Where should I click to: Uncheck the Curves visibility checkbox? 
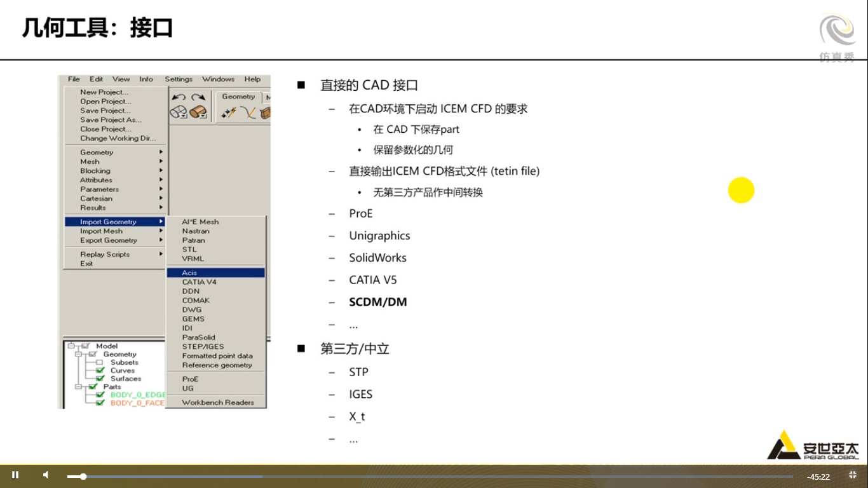pyautogui.click(x=99, y=371)
